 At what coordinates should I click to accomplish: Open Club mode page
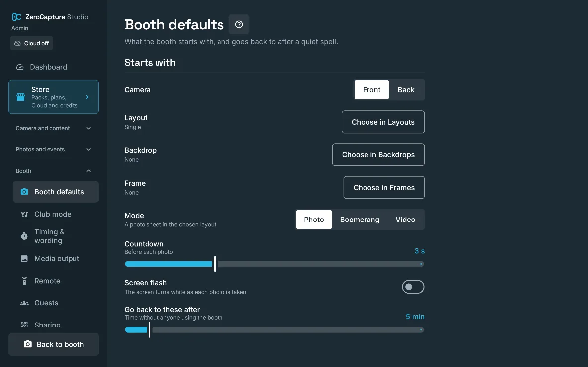(x=56, y=214)
